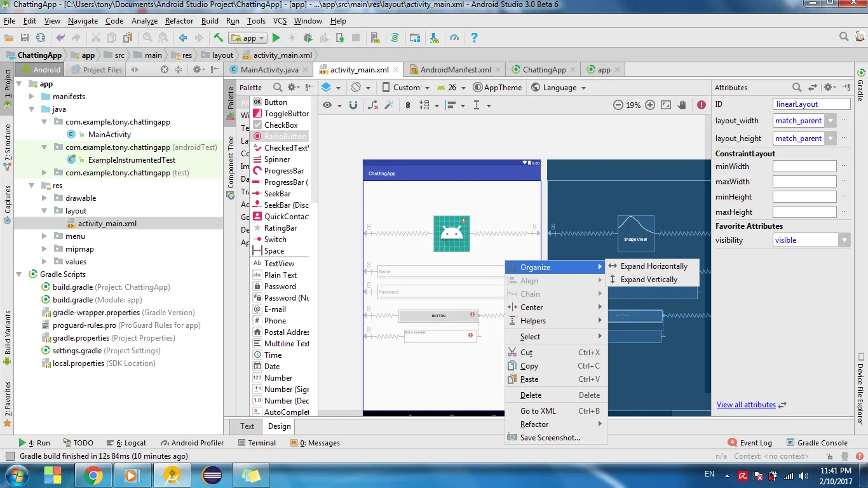The width and height of the screenshot is (868, 488).
Task: Click the Pan hand icon
Action: pos(682,105)
